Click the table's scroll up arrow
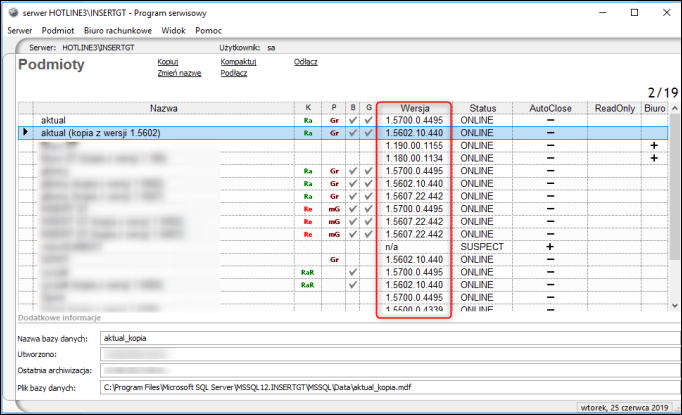 click(x=675, y=108)
